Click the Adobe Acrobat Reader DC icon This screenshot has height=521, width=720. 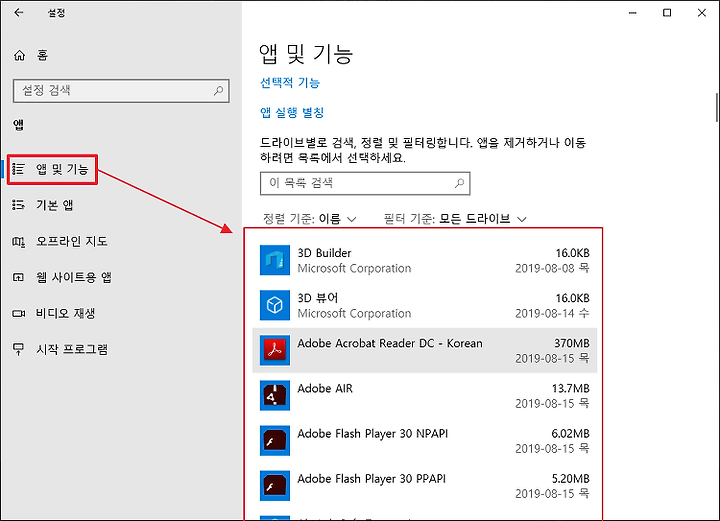[275, 350]
